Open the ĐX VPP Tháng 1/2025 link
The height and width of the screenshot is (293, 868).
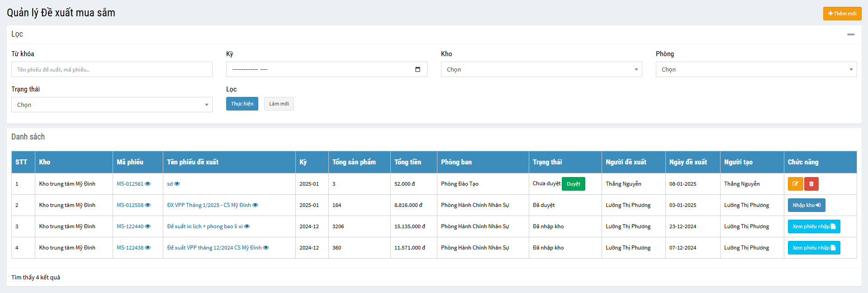209,205
